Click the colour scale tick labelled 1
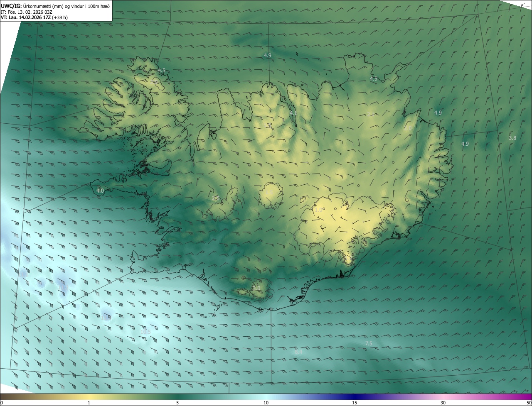 (89, 403)
